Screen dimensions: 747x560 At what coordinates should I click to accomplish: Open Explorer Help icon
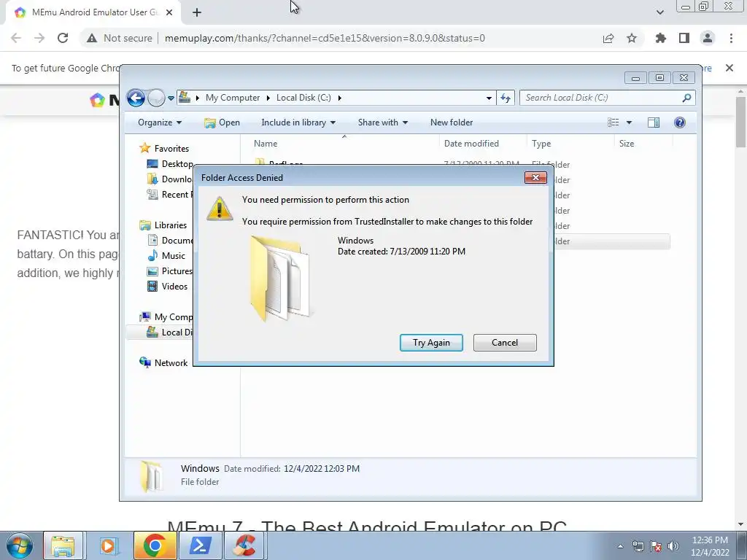point(679,122)
